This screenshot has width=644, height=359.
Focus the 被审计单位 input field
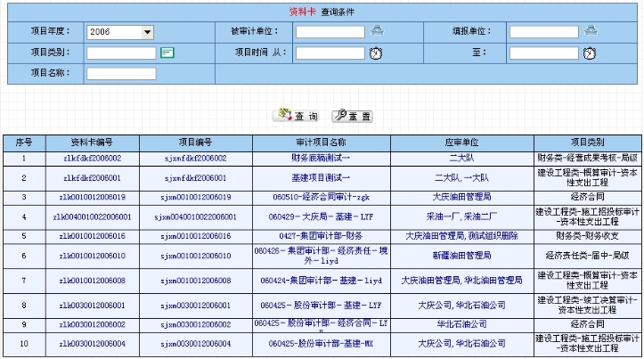coord(330,32)
